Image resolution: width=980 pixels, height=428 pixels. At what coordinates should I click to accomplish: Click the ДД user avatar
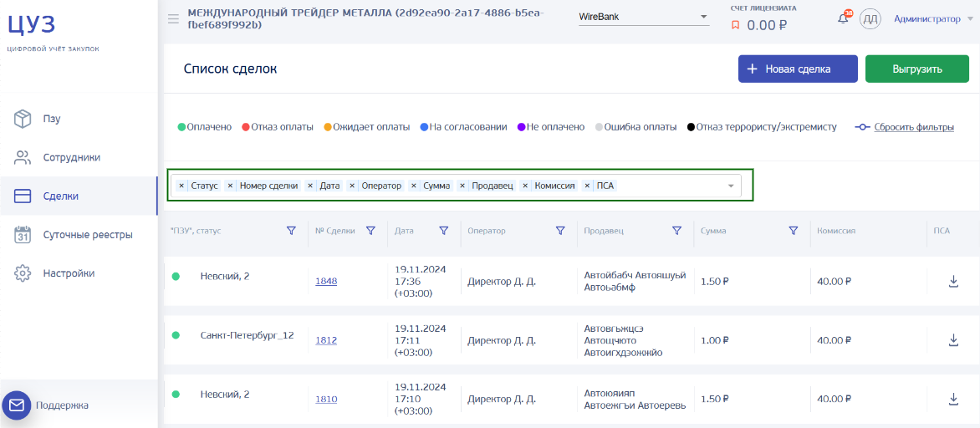pyautogui.click(x=870, y=18)
